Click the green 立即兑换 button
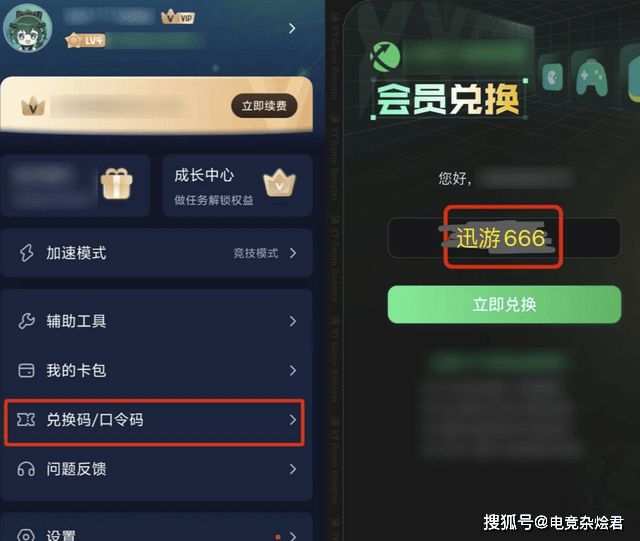Screen dimensions: 640x541 click(x=504, y=305)
